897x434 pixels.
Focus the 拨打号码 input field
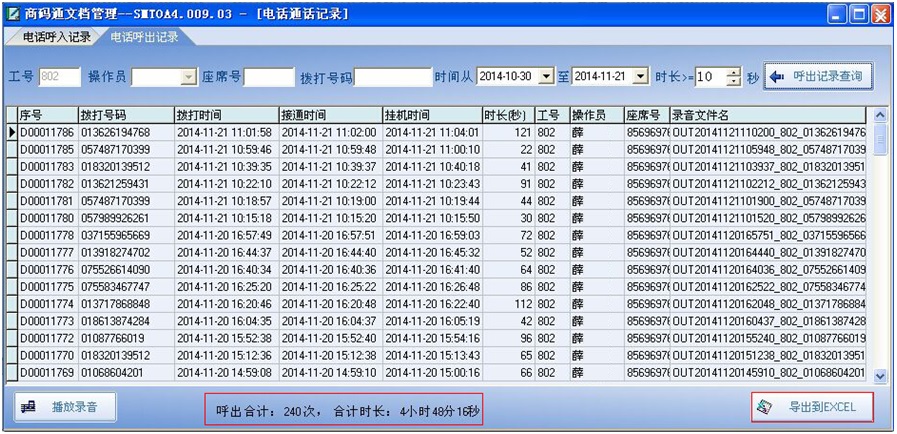392,77
